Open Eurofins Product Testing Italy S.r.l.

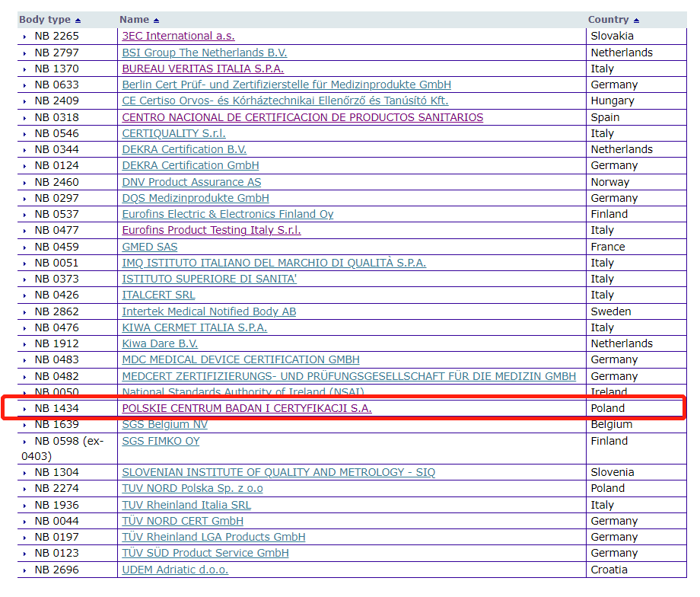click(x=212, y=230)
